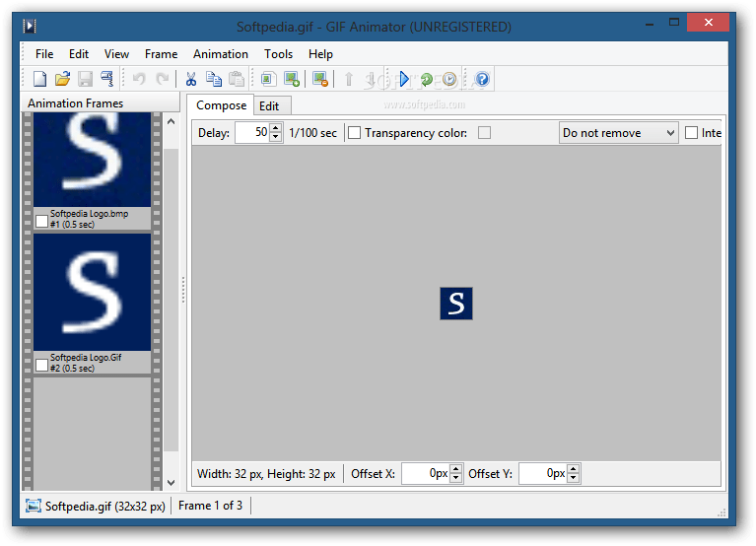Open the Help question mark icon
This screenshot has height=546, width=756.
[482, 79]
